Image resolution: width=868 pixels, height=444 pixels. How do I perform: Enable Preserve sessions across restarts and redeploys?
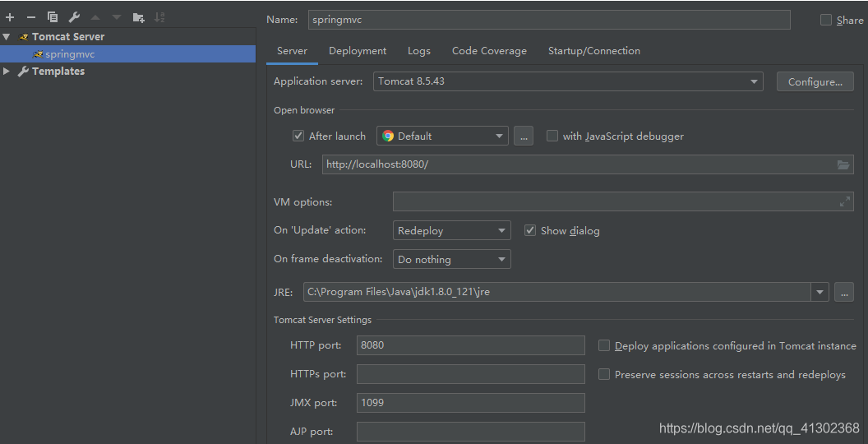pos(604,374)
